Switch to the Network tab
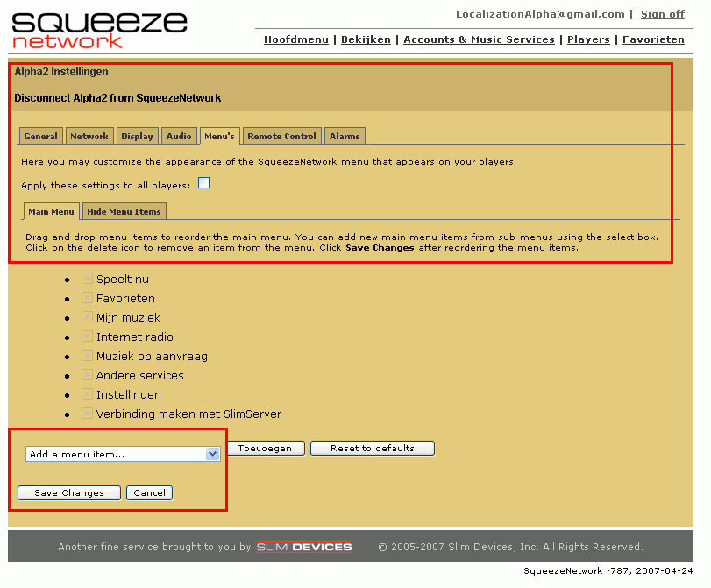The height and width of the screenshot is (588, 711). click(89, 136)
